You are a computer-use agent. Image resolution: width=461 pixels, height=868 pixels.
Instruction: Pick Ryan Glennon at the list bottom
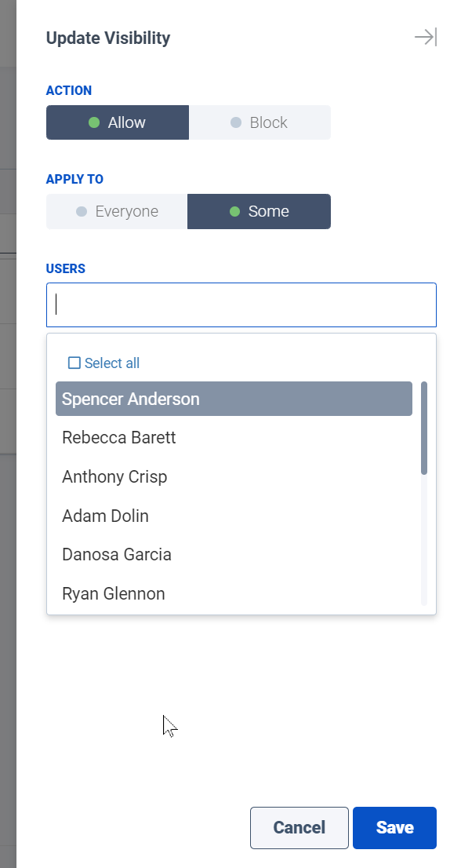(234, 593)
